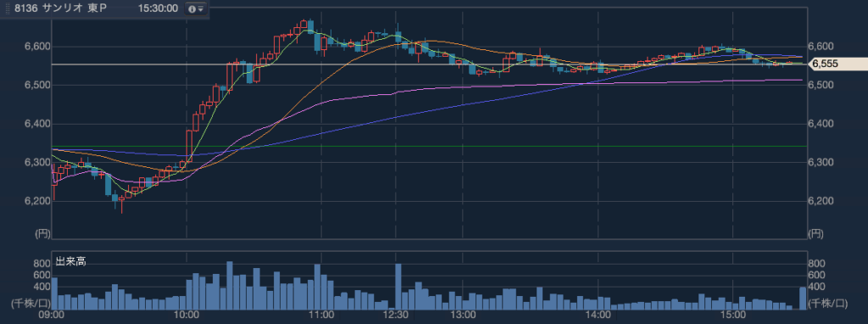Click the 14:00 time axis label
The height and width of the screenshot is (324, 868).
pos(598,316)
